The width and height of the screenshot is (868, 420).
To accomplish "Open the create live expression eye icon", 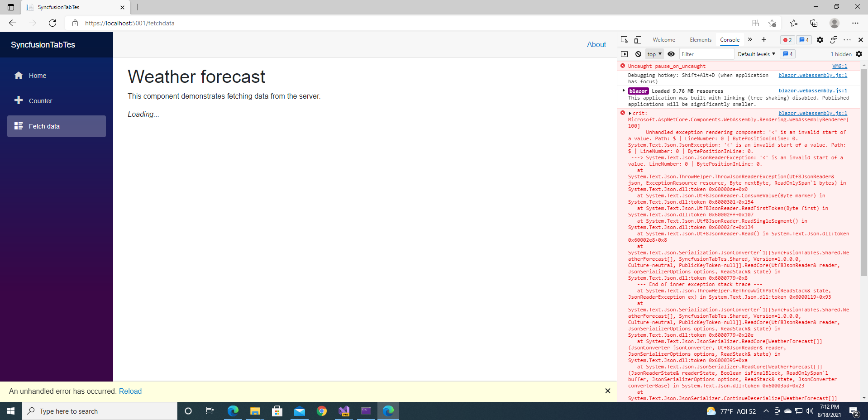I will 671,54.
